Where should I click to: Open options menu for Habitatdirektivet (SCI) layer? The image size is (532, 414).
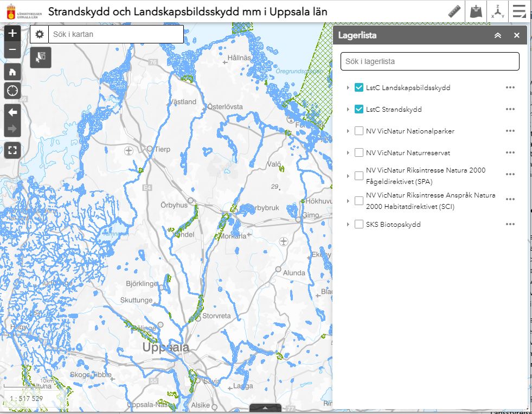(510, 199)
